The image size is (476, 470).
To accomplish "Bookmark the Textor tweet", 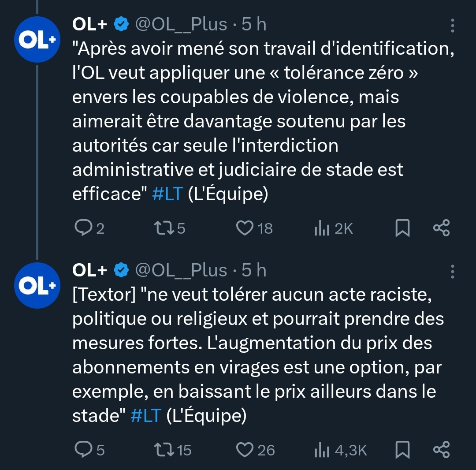I will coord(402,450).
